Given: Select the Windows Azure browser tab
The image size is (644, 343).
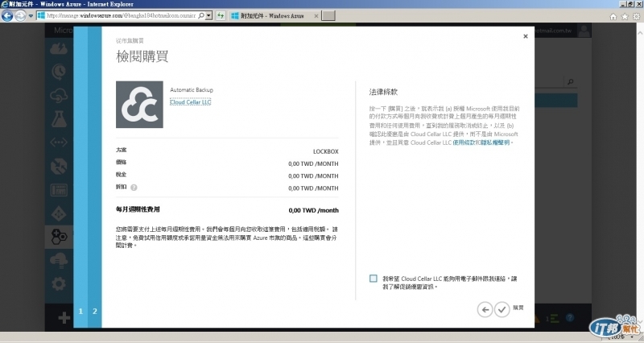Looking at the screenshot, I should (271, 15).
